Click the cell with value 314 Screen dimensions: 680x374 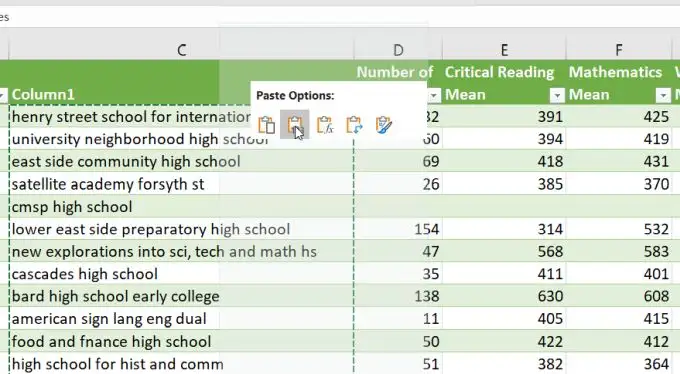coord(504,229)
